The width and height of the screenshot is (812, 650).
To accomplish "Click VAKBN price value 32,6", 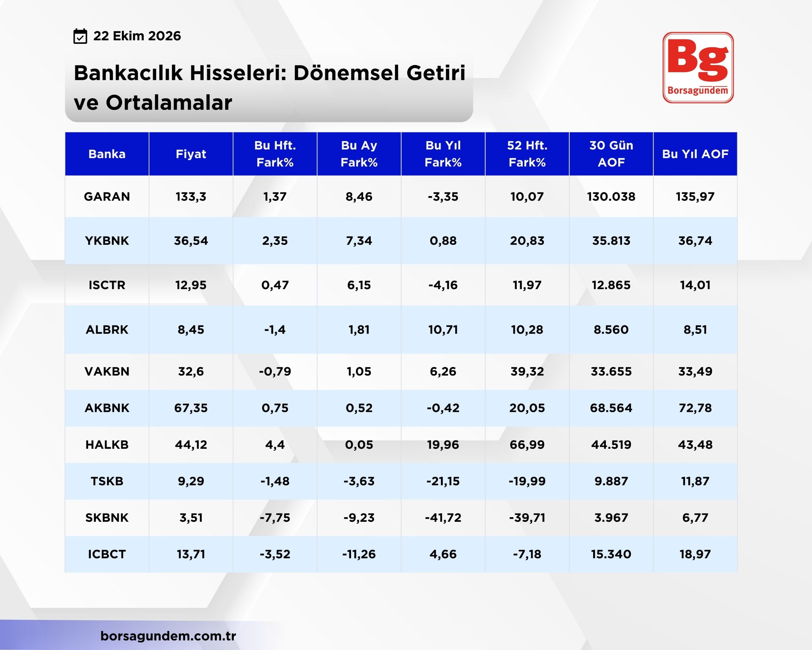I will tap(191, 372).
